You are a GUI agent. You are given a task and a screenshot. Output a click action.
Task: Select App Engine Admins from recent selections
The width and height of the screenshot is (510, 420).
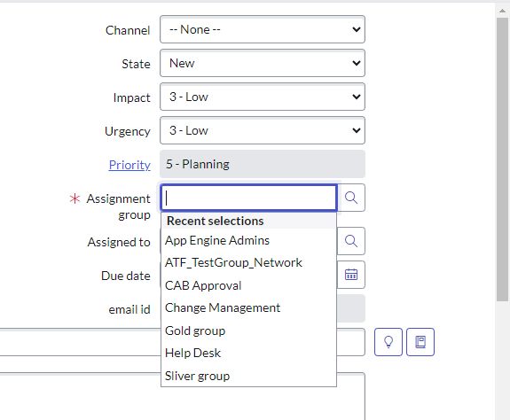click(249, 240)
